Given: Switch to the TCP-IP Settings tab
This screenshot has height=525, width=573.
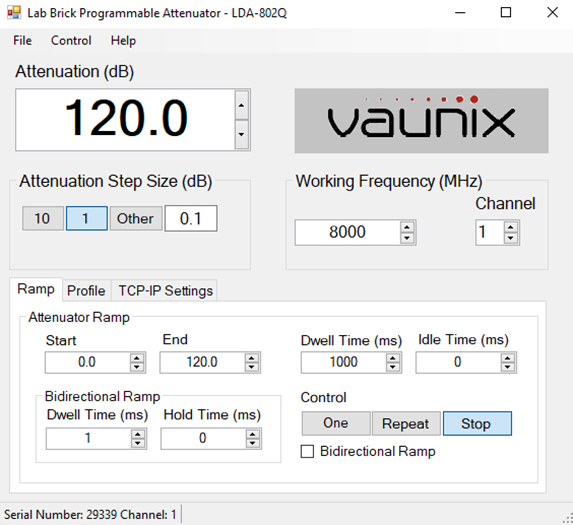Looking at the screenshot, I should (x=165, y=291).
